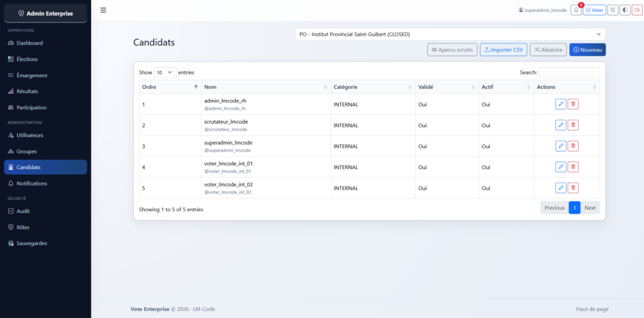Collapse sidebar with the hamburger icon
This screenshot has height=318, width=644.
(x=103, y=10)
